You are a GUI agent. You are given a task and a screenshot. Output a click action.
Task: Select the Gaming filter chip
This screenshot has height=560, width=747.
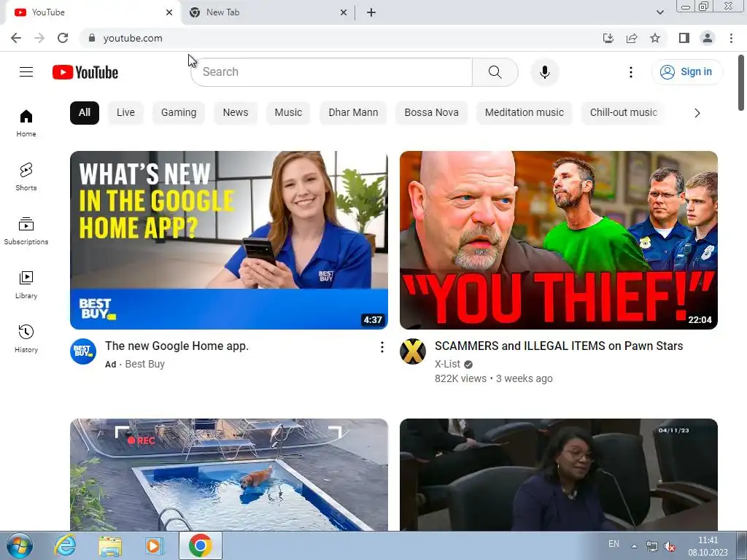pyautogui.click(x=179, y=113)
